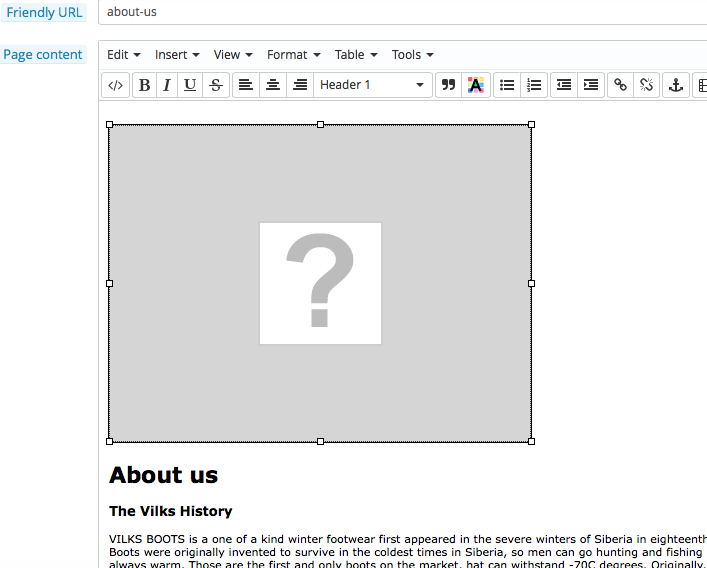707x568 pixels.
Task: Align text left
Action: [x=246, y=85]
